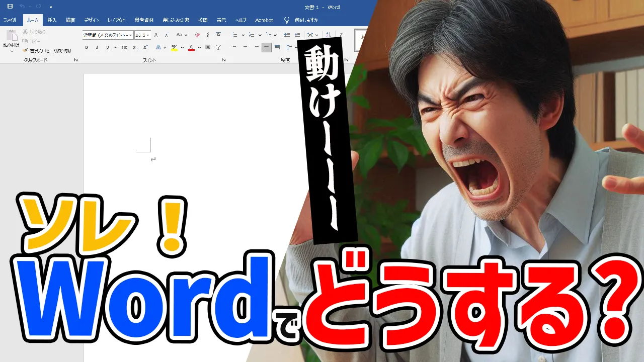644x362 pixels.
Task: Click the Save icon in the title bar
Action: coord(10,7)
